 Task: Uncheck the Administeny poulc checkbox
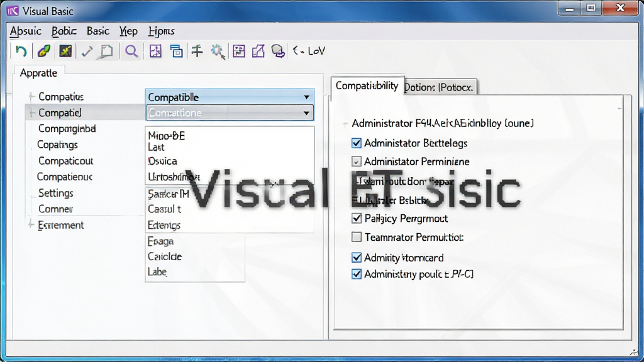[357, 274]
